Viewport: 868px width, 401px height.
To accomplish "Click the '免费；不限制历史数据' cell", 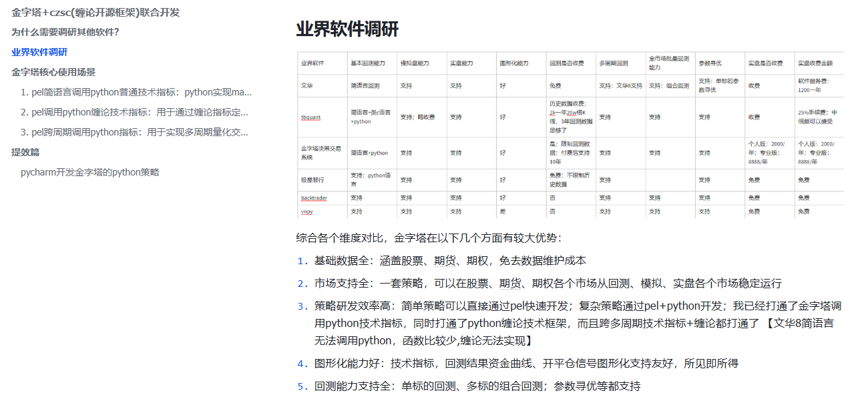I will tap(570, 180).
